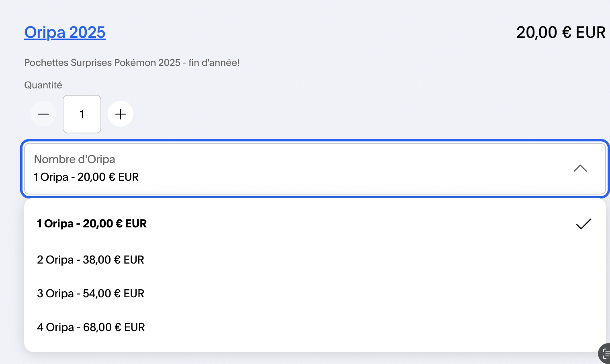
Task: Collapse the Nombre d'Oripa dropdown box
Action: 315,169
